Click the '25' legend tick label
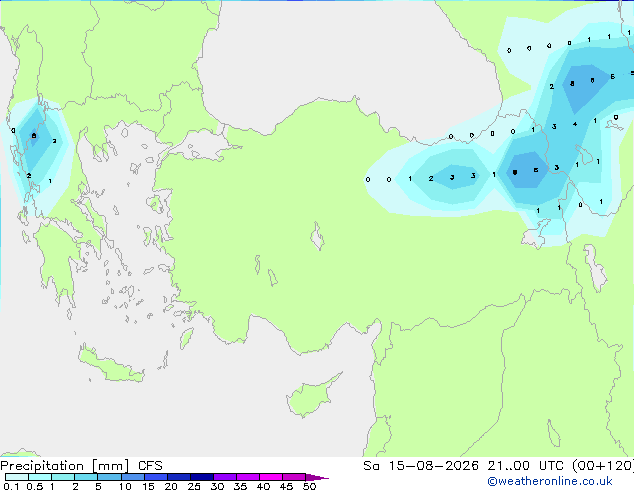634x490 pixels. pyautogui.click(x=194, y=486)
